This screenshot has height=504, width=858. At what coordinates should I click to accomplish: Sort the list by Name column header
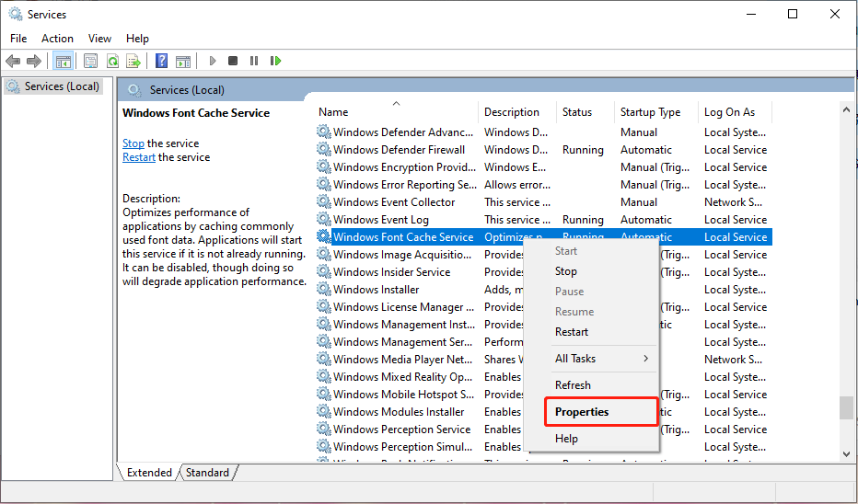333,112
